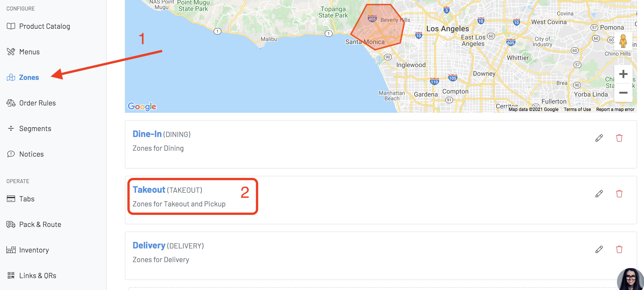Click the pencil edit icon for Dine-In
Image resolution: width=644 pixels, height=290 pixels.
pyautogui.click(x=599, y=138)
